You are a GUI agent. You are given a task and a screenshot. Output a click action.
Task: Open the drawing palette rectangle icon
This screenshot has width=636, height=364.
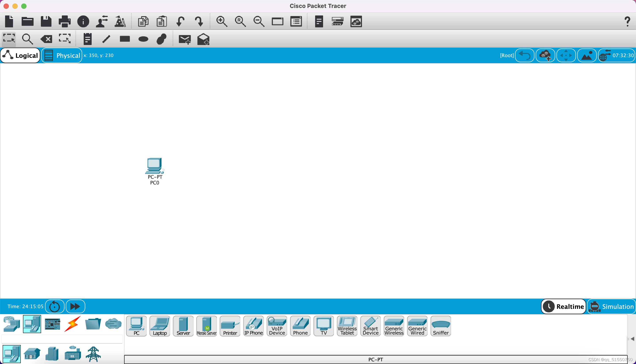277,21
